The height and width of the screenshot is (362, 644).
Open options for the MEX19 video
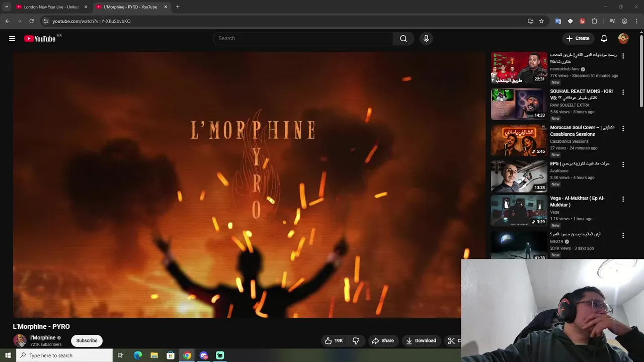(x=623, y=235)
